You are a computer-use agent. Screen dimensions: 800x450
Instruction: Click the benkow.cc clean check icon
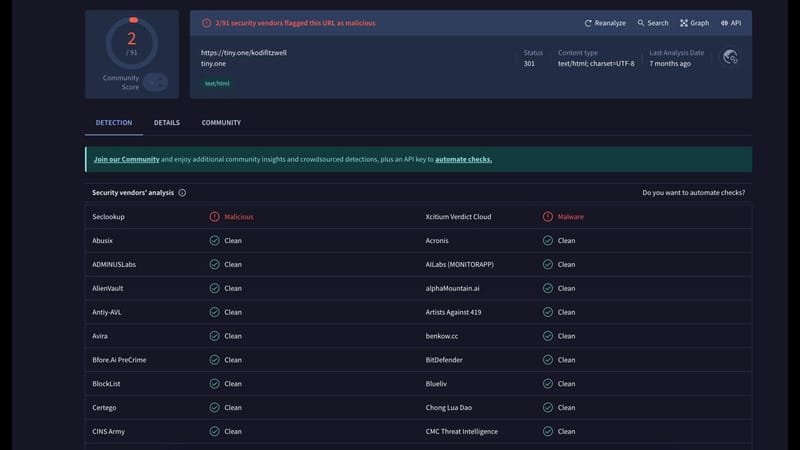click(547, 336)
